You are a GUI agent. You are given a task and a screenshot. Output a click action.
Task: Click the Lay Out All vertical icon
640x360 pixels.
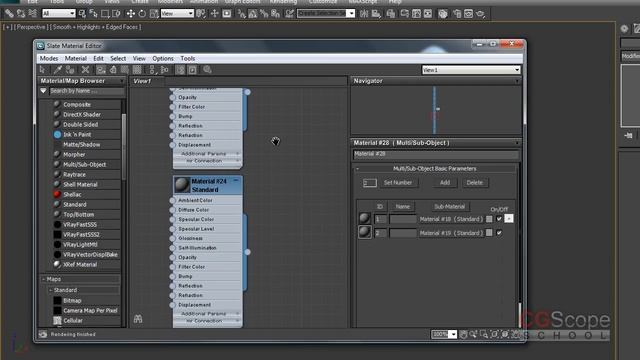click(152, 70)
